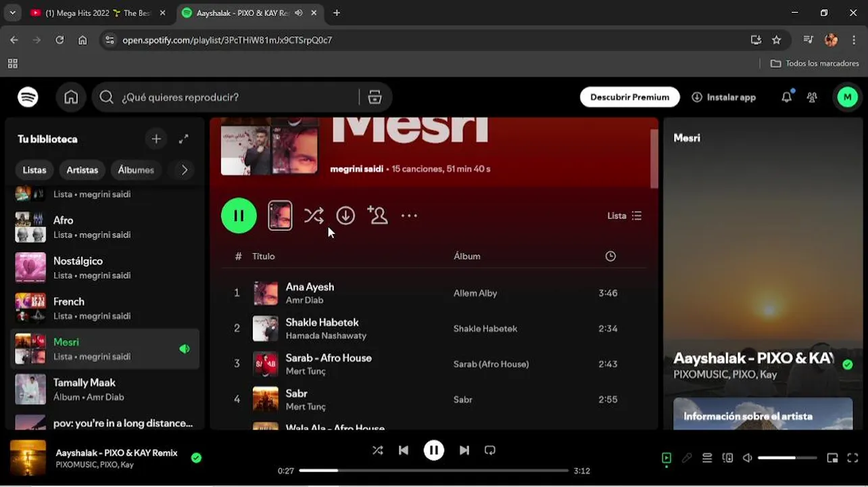
Task: Open user profile avatar M
Action: pos(847,97)
